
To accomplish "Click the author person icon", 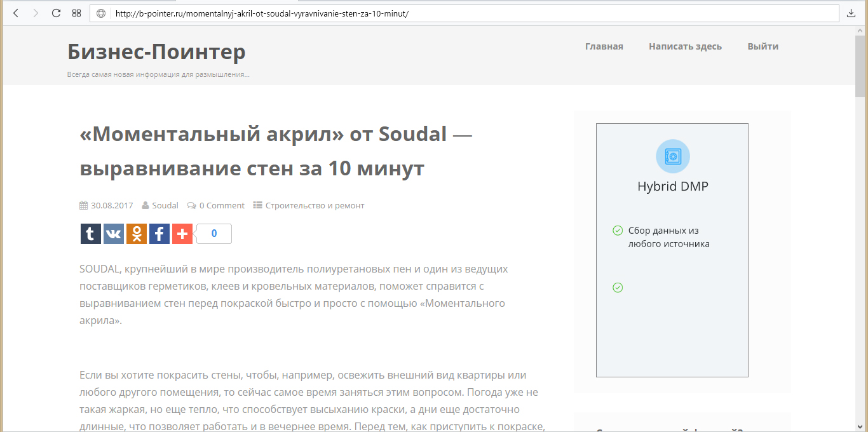I will pyautogui.click(x=146, y=205).
